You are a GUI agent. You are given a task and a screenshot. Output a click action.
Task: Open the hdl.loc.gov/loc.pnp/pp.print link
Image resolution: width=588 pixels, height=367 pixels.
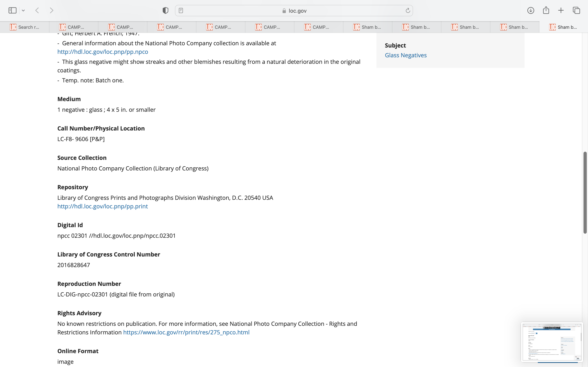click(102, 206)
